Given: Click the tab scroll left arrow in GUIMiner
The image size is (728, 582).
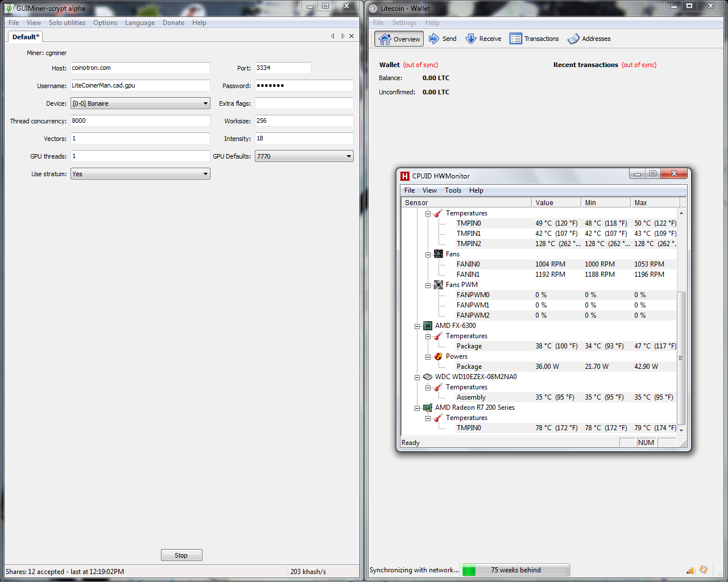Looking at the screenshot, I should tap(333, 36).
